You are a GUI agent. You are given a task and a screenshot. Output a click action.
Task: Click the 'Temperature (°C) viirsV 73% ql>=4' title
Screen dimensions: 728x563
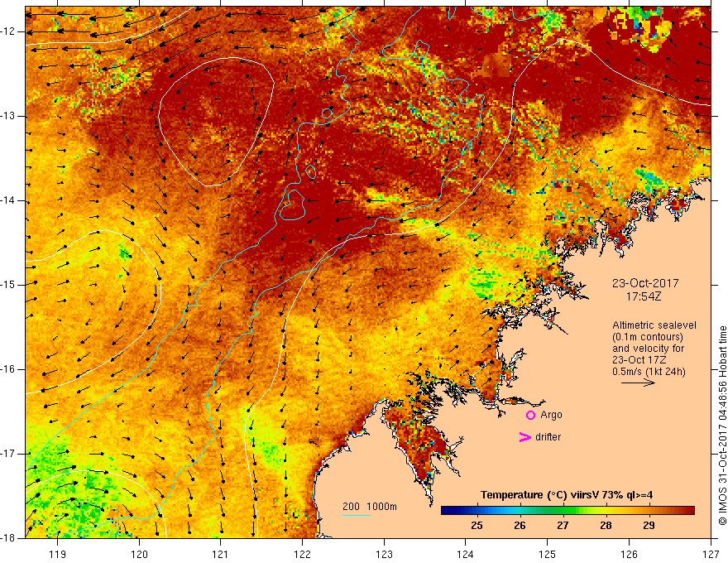pos(567,495)
